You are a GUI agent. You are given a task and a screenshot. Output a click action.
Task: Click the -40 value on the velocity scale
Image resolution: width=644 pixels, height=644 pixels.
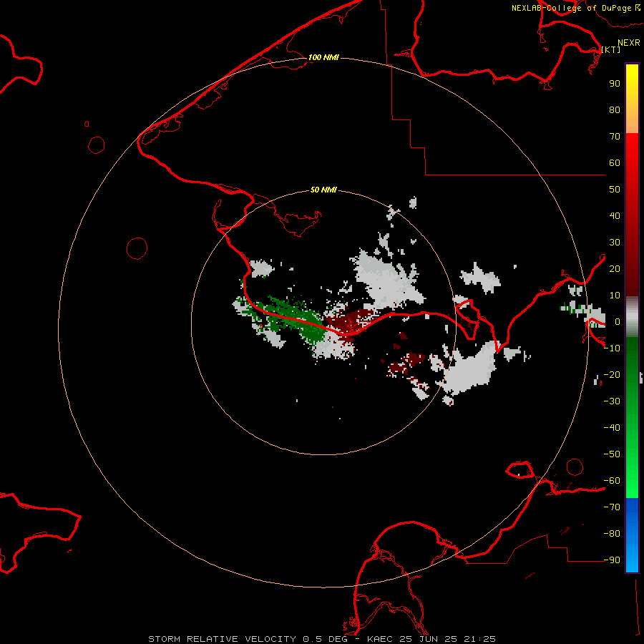tap(612, 428)
